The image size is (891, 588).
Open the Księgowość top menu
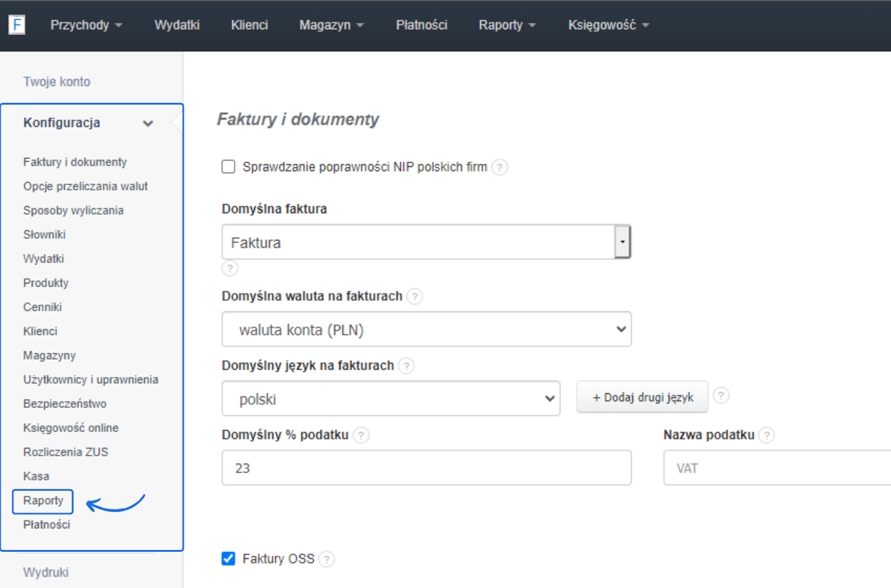pos(608,25)
